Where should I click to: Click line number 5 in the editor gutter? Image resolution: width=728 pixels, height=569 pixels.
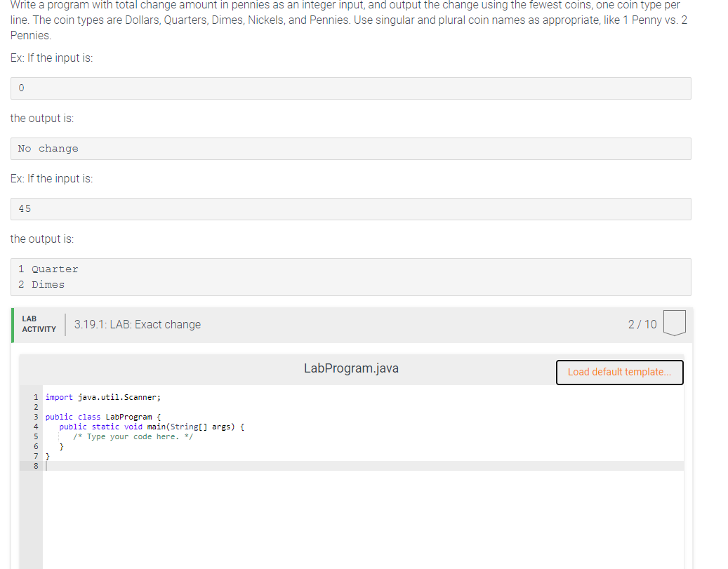36,436
